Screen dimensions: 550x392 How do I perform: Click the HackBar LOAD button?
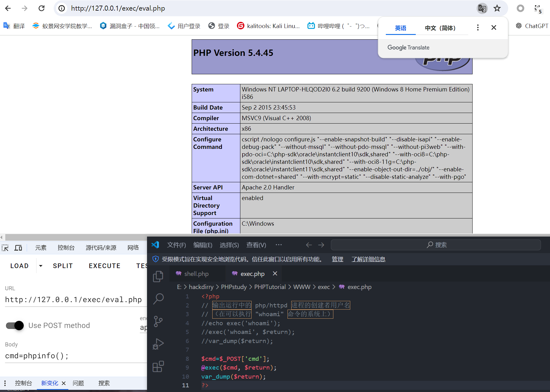click(19, 266)
